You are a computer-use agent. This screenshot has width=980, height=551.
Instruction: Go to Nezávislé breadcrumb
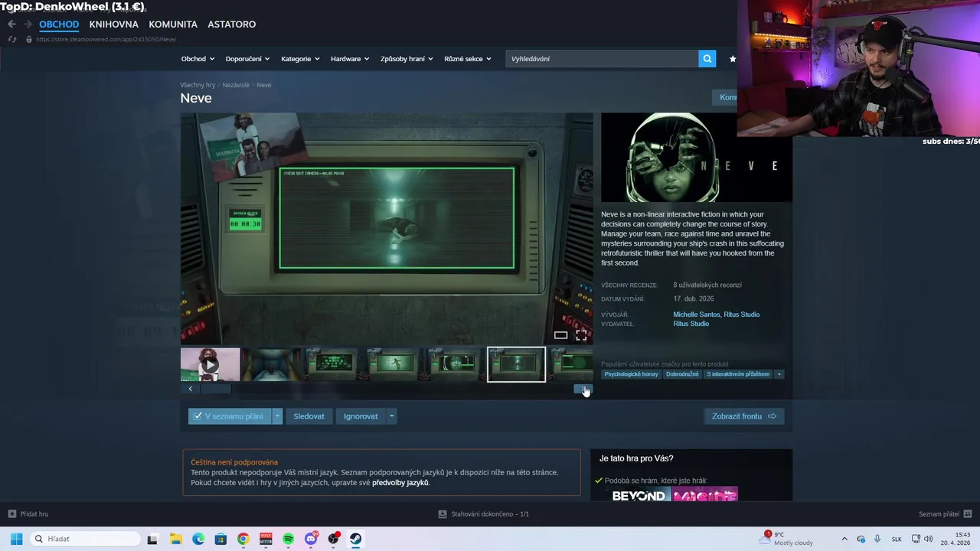click(x=236, y=85)
